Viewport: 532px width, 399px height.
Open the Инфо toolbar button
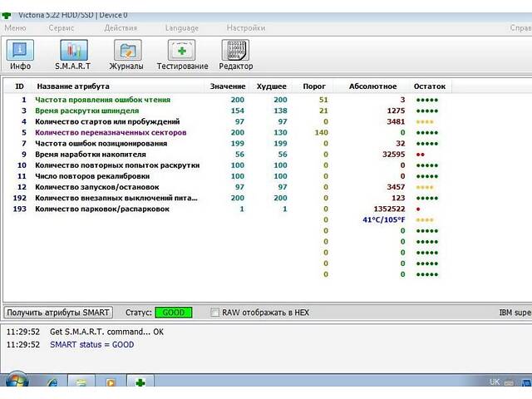coord(20,54)
